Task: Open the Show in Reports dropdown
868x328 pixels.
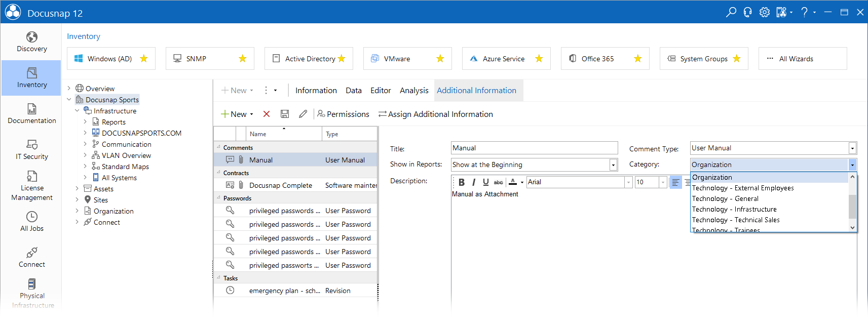Action: (613, 165)
